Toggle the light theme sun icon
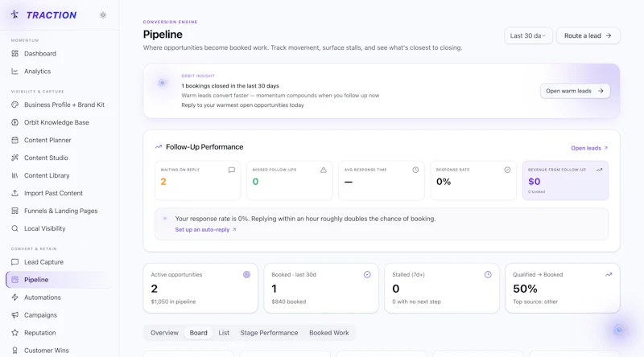The width and height of the screenshot is (644, 357). point(103,15)
